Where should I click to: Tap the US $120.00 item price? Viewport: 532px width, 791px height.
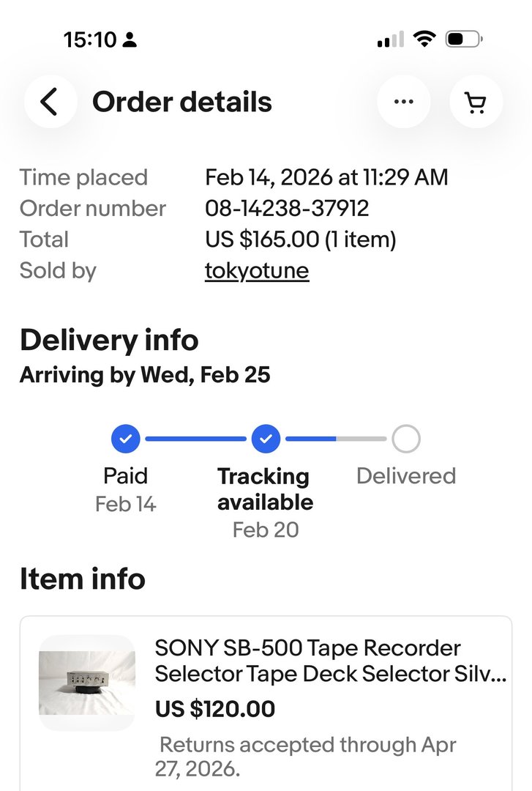(x=215, y=708)
